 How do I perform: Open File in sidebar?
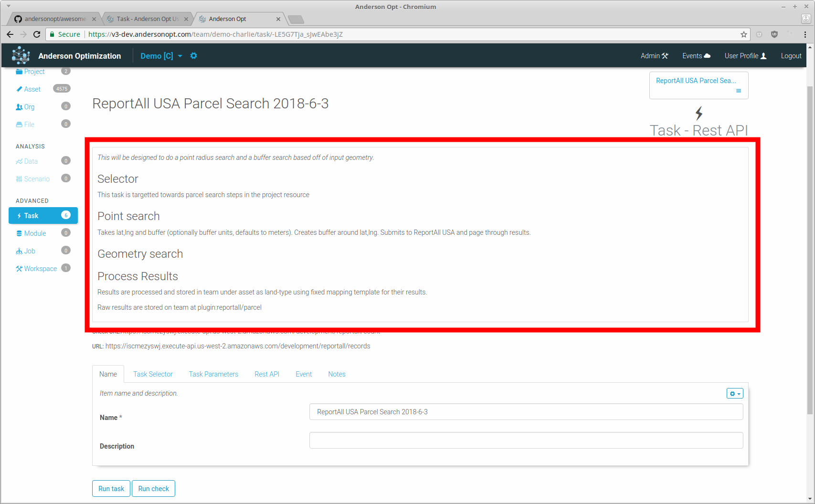(x=29, y=125)
